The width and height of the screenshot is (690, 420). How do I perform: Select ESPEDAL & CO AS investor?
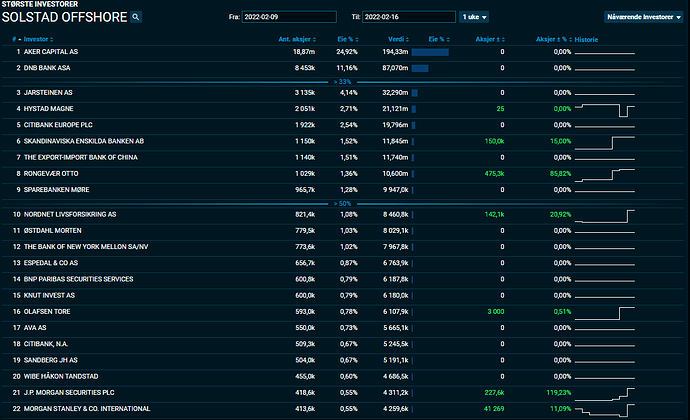coord(51,263)
